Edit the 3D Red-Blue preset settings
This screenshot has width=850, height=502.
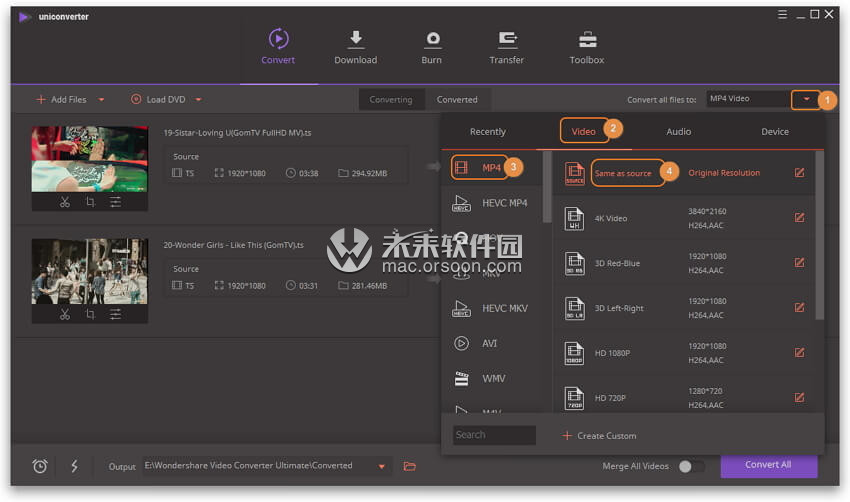800,263
